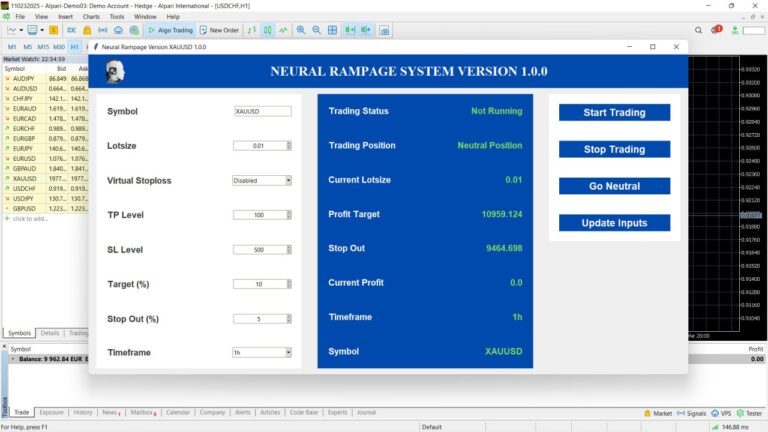Click the screenshot camera icon
Image resolution: width=768 pixels, height=432 pixels.
[384, 30]
